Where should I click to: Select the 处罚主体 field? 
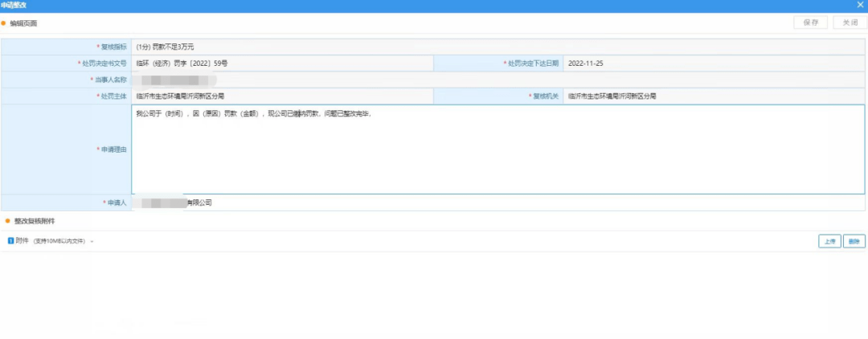tap(281, 96)
